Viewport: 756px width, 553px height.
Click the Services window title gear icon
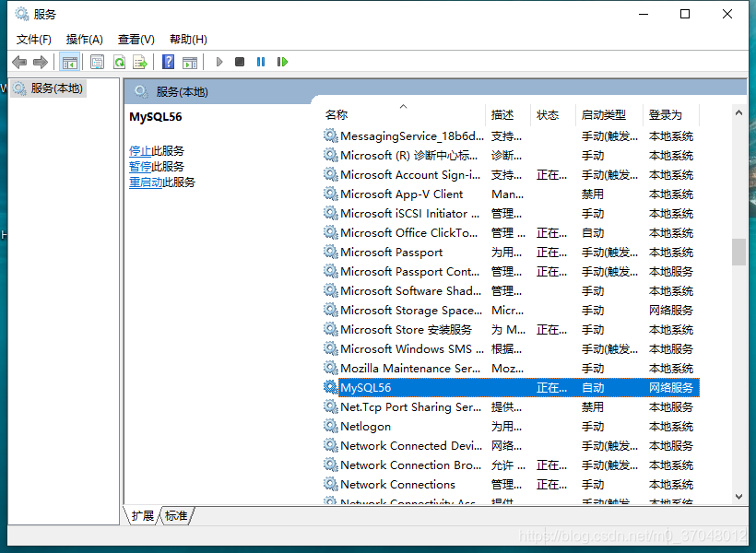[22, 14]
